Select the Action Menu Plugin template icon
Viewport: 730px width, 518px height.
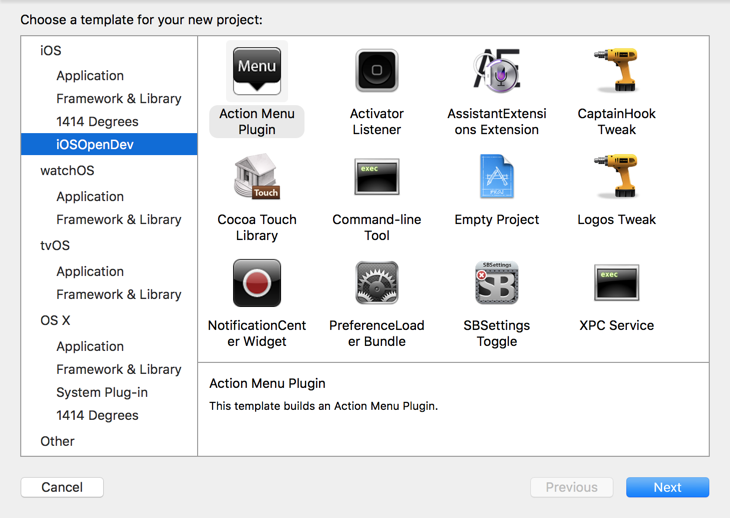click(x=257, y=71)
